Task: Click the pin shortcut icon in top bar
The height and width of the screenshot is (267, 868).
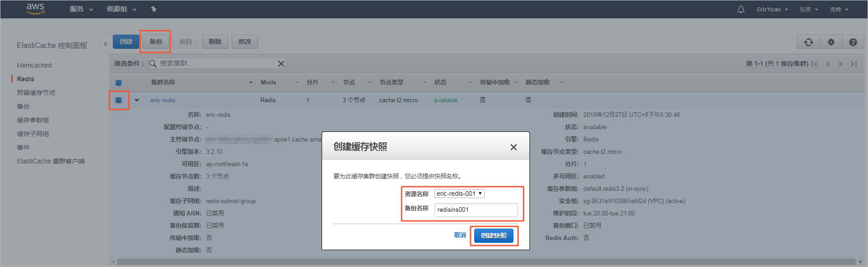Action: pyautogui.click(x=153, y=9)
